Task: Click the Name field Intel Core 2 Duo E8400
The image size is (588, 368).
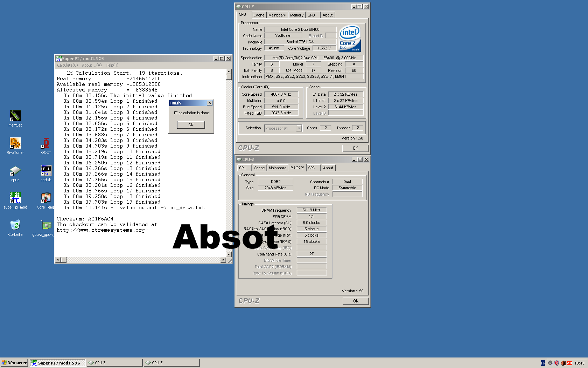Action: tap(300, 29)
